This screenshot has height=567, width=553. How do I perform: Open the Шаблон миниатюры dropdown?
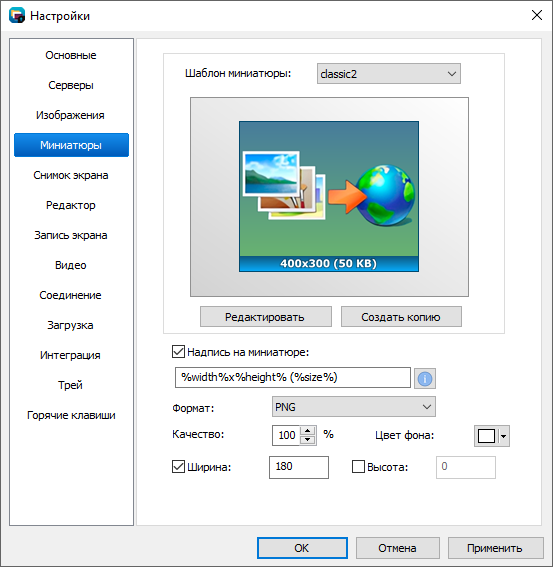click(389, 74)
